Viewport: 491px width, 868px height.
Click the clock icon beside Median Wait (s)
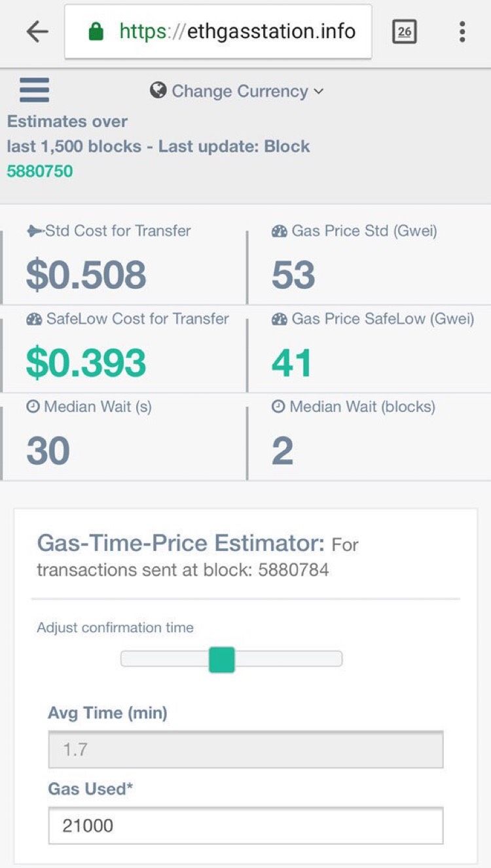click(x=33, y=407)
